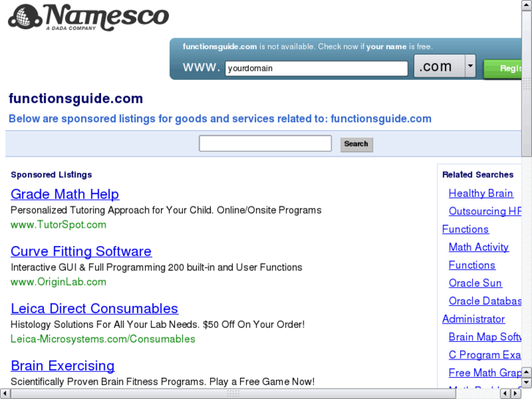
Task: Click the green Register button
Action: (503, 69)
